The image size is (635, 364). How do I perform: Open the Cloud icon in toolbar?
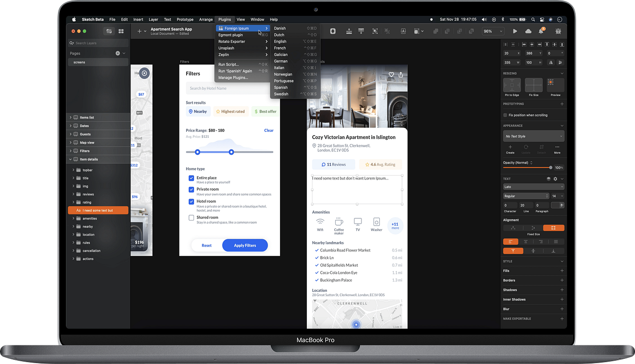click(528, 31)
